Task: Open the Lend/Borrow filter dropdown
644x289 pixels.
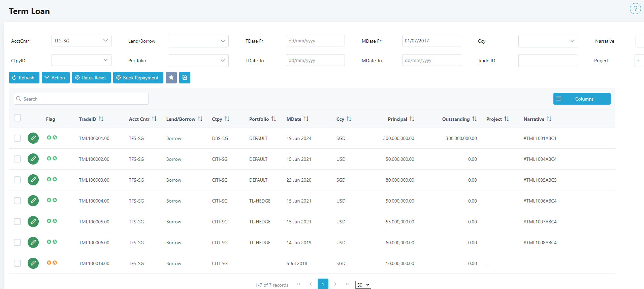Action: coord(198,41)
